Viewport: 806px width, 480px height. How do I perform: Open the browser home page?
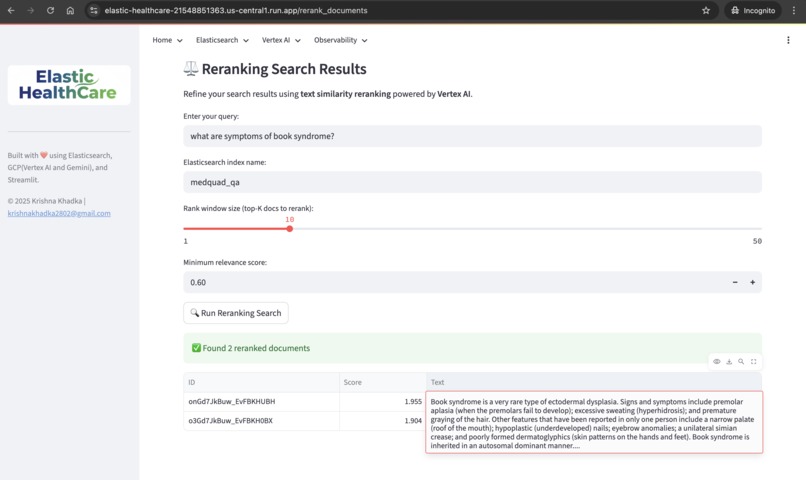click(x=70, y=10)
